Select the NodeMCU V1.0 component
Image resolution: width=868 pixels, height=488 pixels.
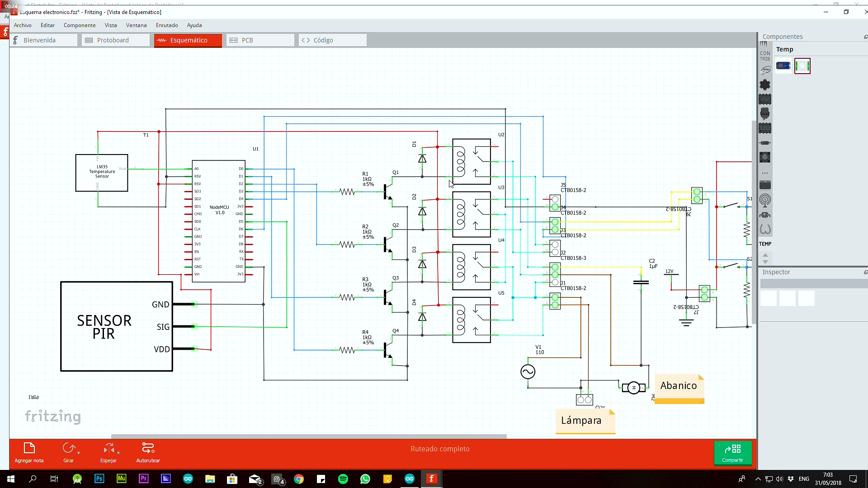click(x=219, y=221)
